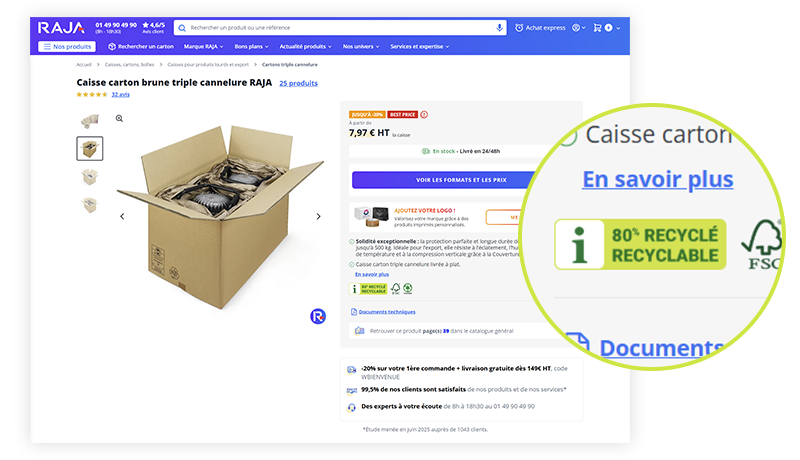Viewport: 800px width, 460px height.
Task: Click the large 80% recyclé recyclable badge
Action: tap(640, 244)
